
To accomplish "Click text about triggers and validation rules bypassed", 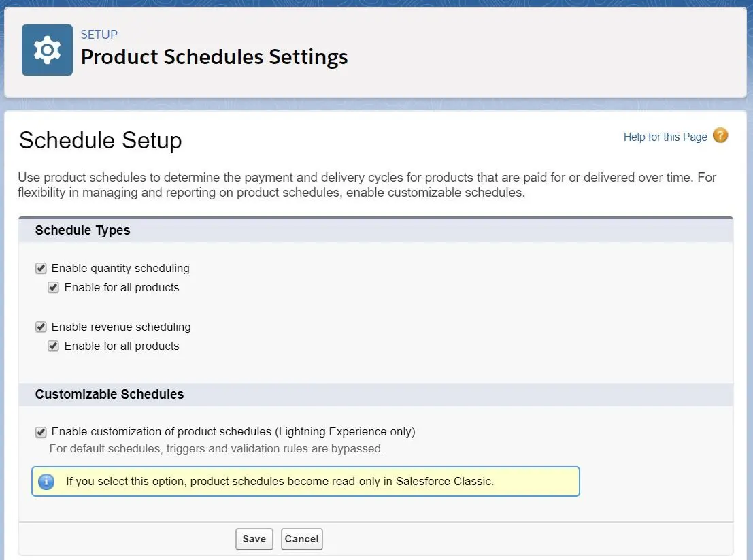I will click(216, 448).
